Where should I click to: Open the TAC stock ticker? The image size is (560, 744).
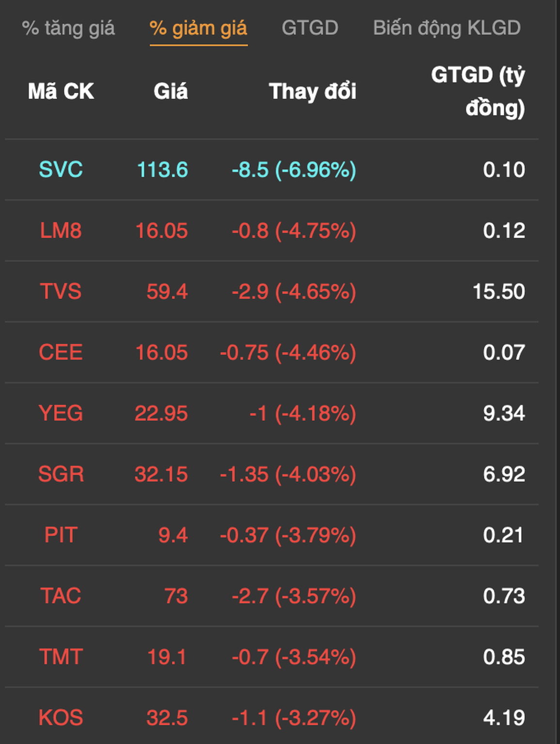61,596
